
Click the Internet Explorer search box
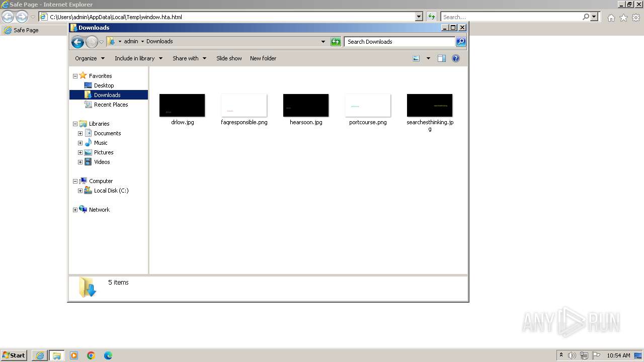512,17
